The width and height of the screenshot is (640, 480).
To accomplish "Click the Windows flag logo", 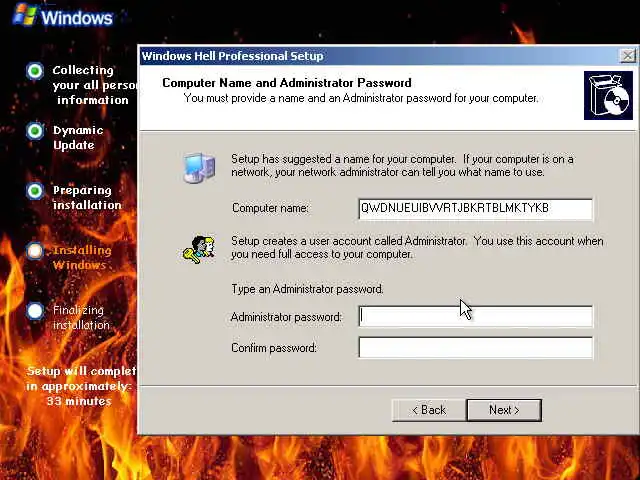I will pyautogui.click(x=25, y=15).
